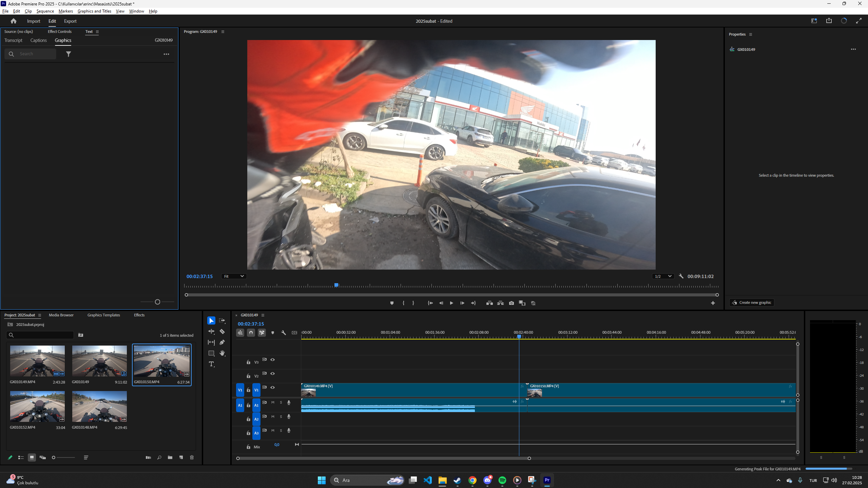Mute audio track A1
The width and height of the screenshot is (868, 488).
pos(273,403)
